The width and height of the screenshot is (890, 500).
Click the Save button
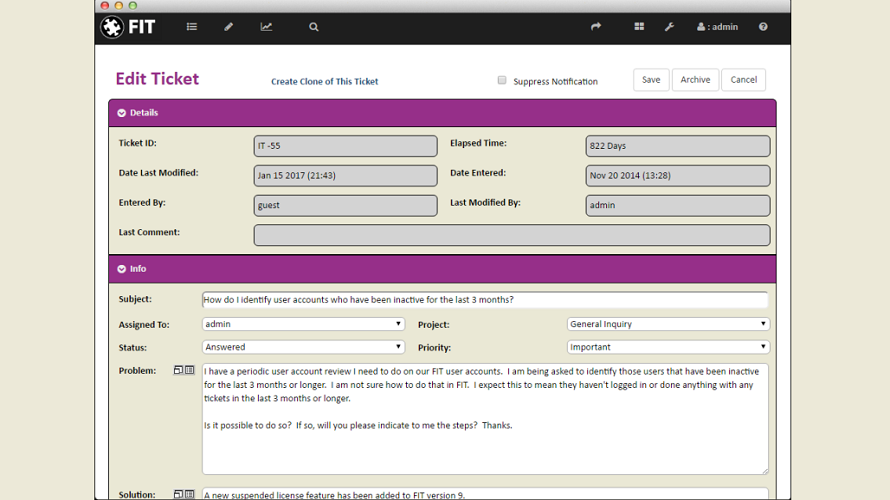pos(651,80)
